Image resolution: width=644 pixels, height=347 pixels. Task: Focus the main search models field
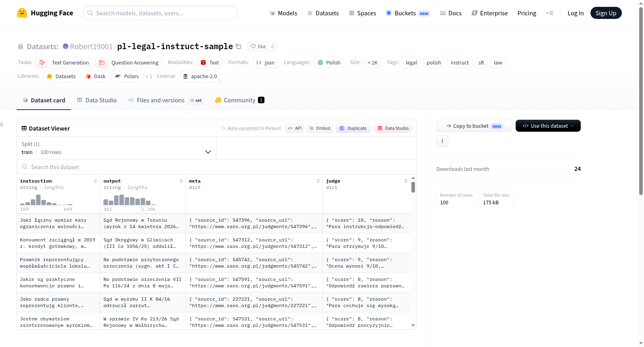click(x=160, y=13)
